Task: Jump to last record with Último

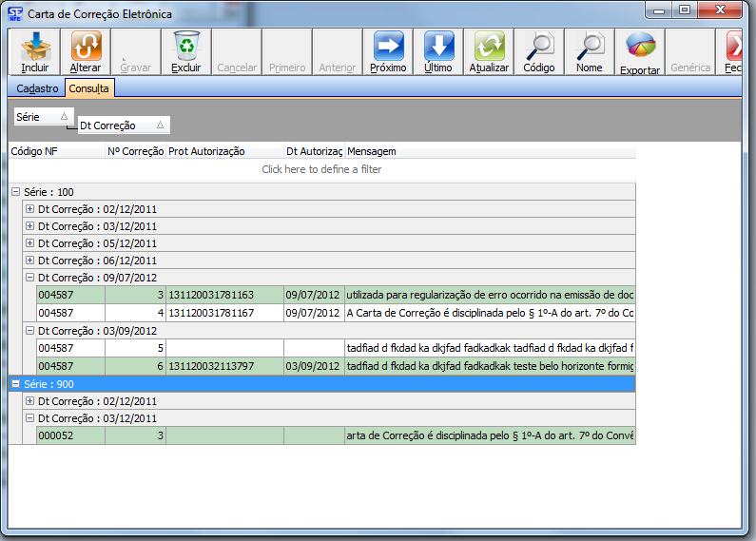Action: (x=438, y=47)
